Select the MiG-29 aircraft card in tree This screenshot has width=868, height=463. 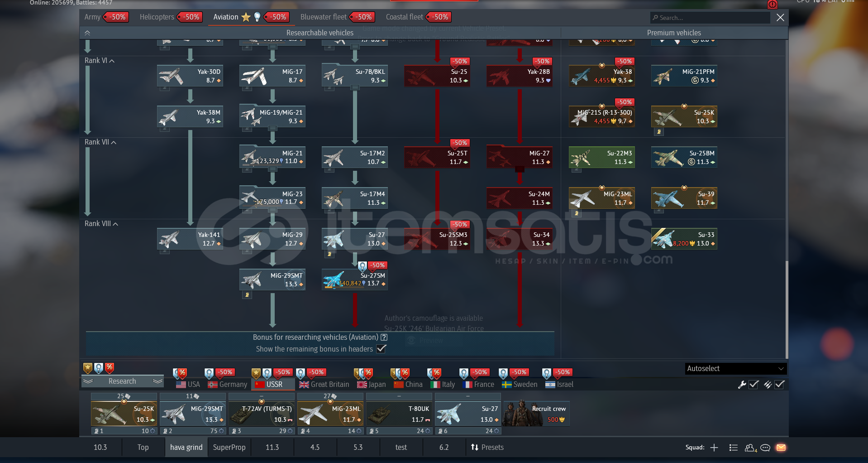point(272,239)
